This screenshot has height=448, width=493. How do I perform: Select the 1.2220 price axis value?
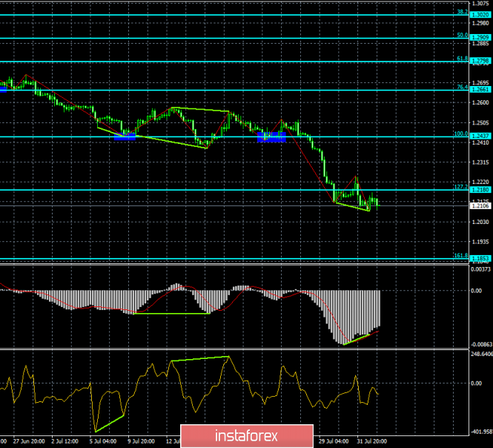coord(480,182)
